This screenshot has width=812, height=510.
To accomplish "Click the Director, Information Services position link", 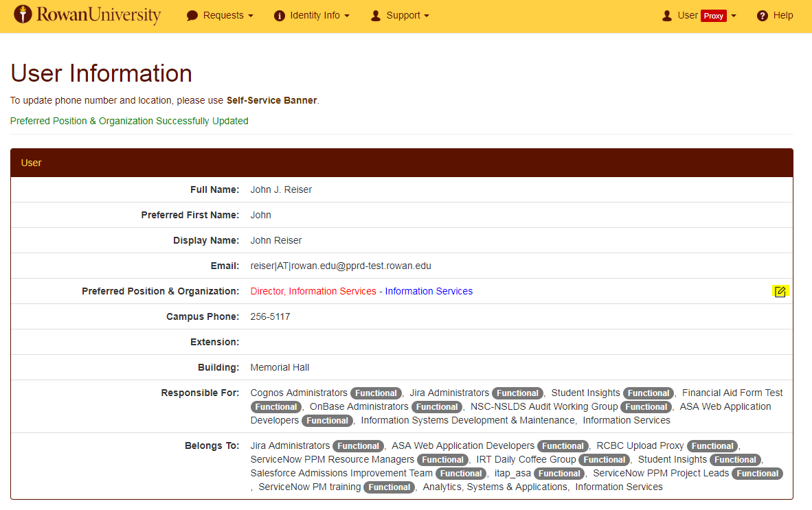I will (313, 291).
